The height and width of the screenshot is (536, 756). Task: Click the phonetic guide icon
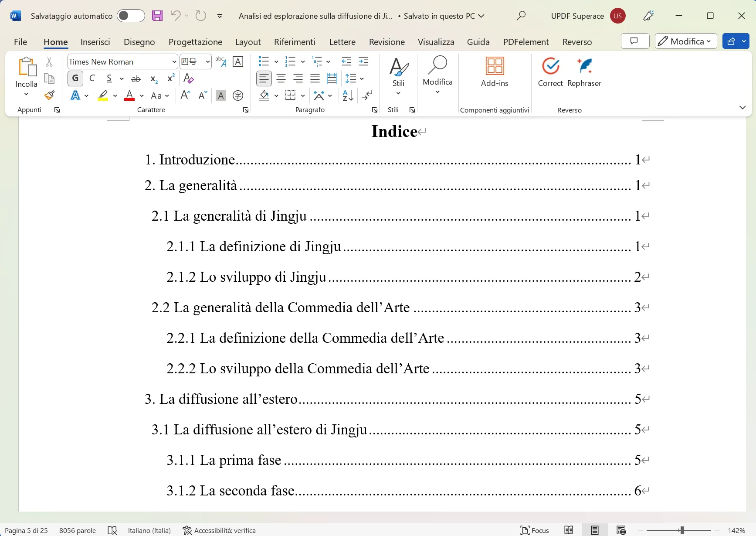click(221, 61)
